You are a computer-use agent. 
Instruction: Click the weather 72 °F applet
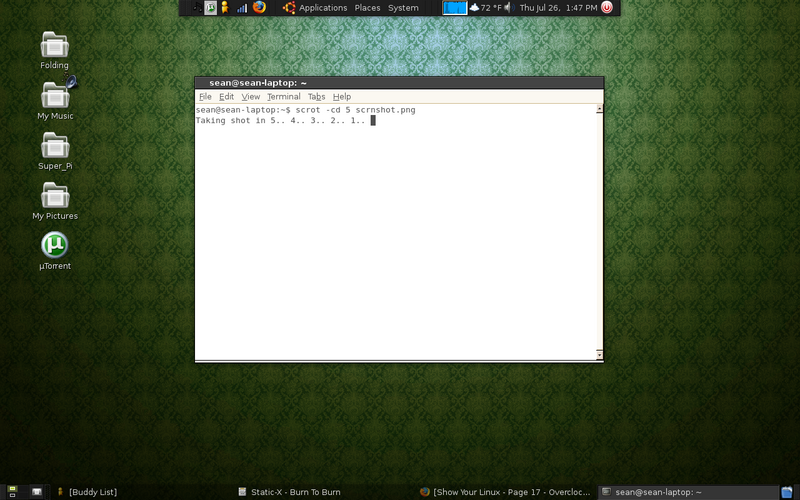[x=485, y=8]
